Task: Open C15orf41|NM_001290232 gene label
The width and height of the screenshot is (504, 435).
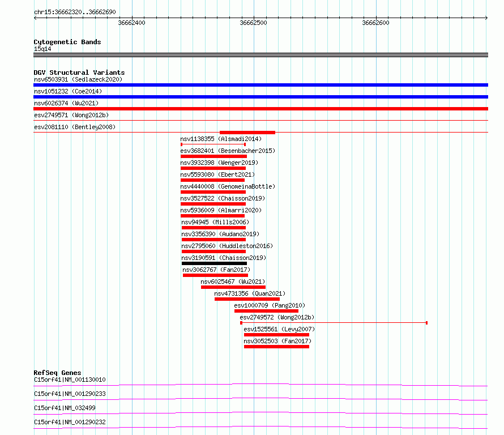Action: click(x=70, y=422)
